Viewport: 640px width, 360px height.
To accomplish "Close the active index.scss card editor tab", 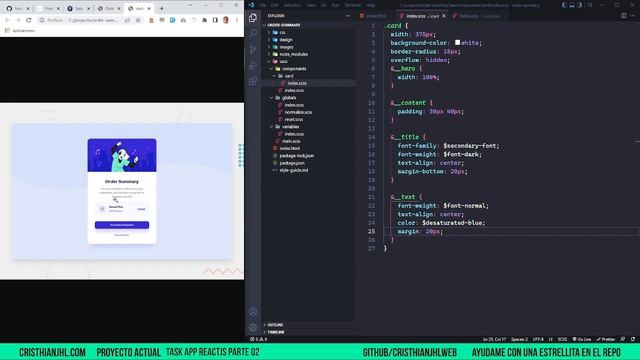I will [x=444, y=16].
